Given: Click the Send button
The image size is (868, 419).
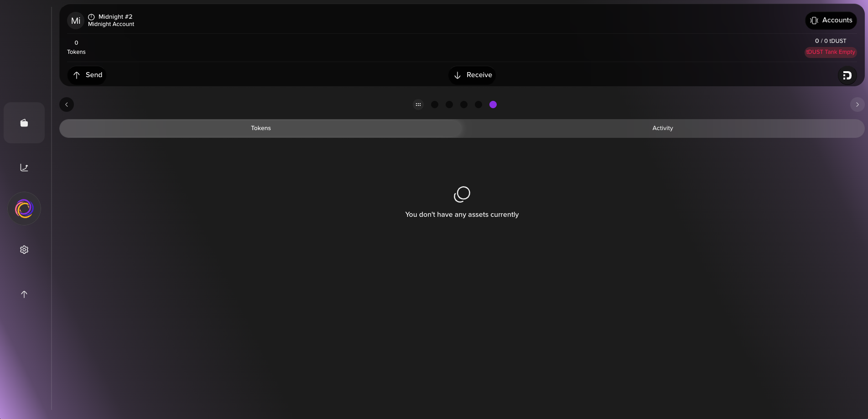Looking at the screenshot, I should click(87, 75).
